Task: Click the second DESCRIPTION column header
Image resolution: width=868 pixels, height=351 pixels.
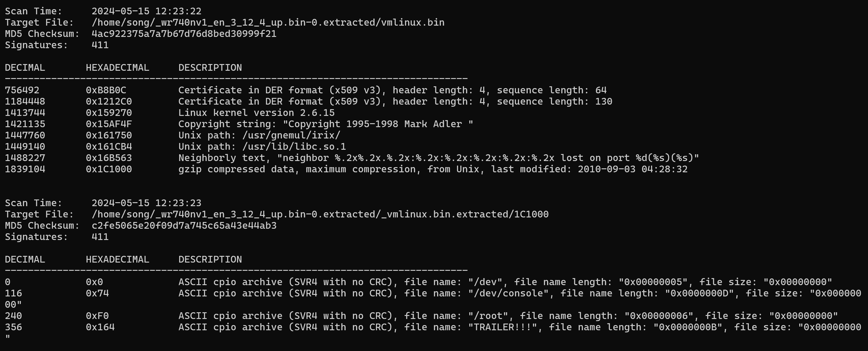Action: click(x=210, y=260)
